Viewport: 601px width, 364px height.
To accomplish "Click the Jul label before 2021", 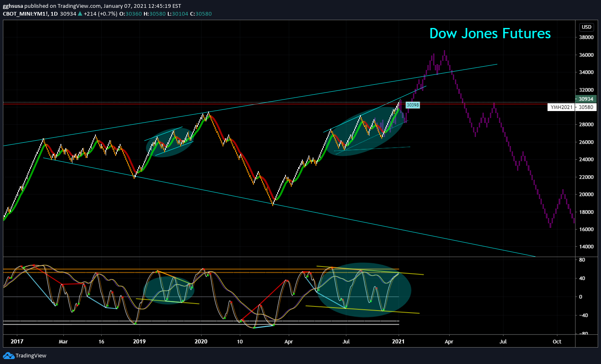I will pyautogui.click(x=346, y=341).
